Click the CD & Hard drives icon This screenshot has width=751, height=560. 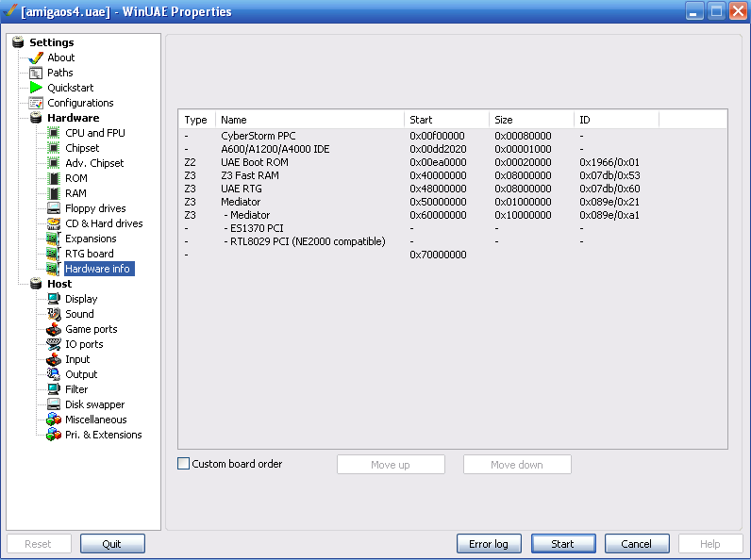coord(54,223)
